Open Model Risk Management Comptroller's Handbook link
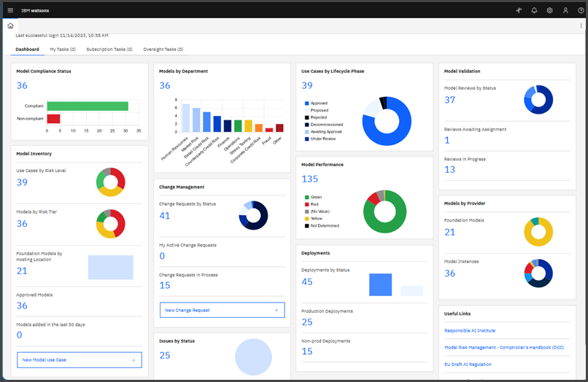Screen dimensions: 588x382 click(504, 348)
